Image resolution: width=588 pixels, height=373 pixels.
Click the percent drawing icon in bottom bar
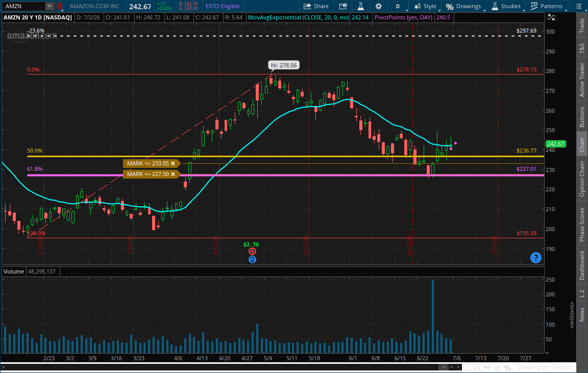(507, 367)
